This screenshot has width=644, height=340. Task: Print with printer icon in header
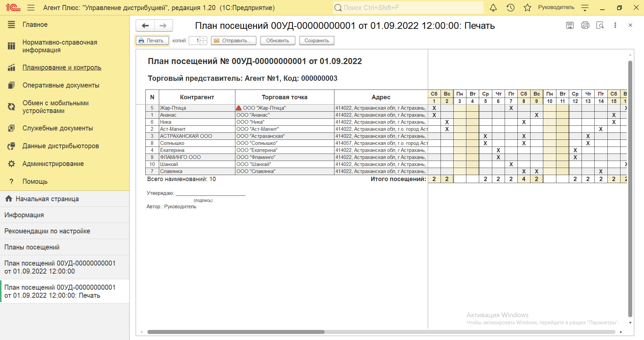(585, 25)
